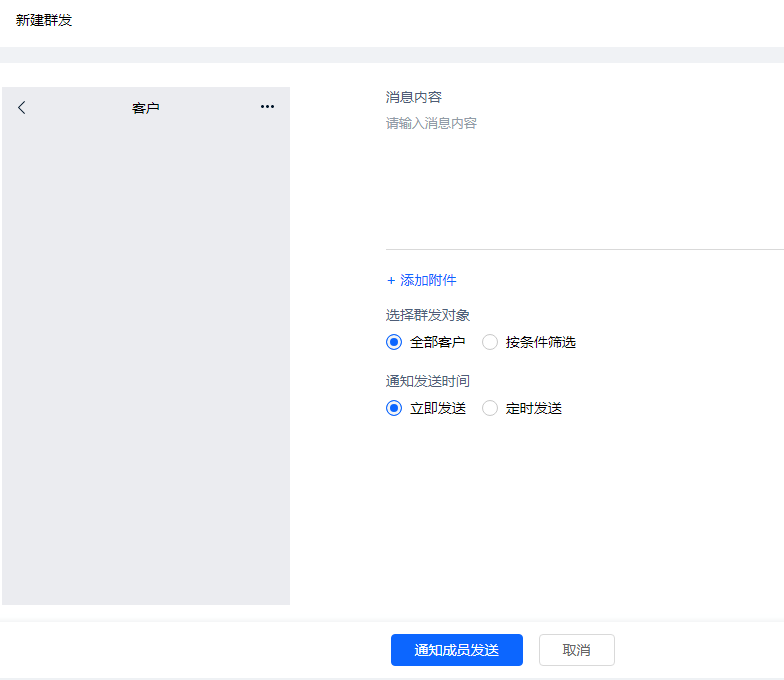Choose the 立即发送 radio option
The width and height of the screenshot is (784, 680).
tap(394, 408)
